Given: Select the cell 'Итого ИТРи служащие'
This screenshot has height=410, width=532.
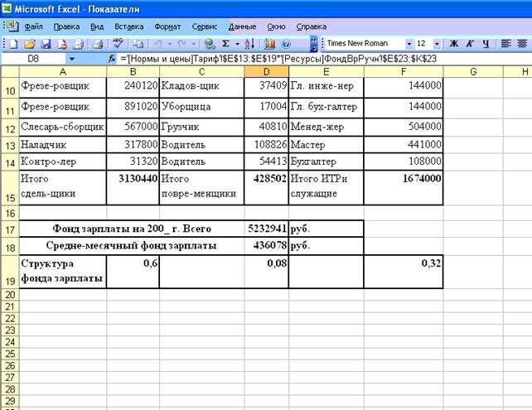Looking at the screenshot, I should [x=326, y=187].
